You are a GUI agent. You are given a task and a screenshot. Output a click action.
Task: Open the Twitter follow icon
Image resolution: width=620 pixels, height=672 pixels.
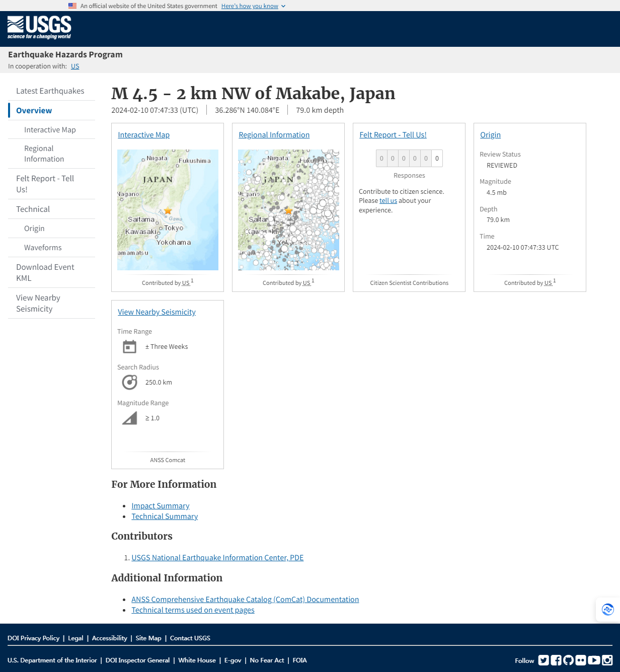[x=544, y=660]
